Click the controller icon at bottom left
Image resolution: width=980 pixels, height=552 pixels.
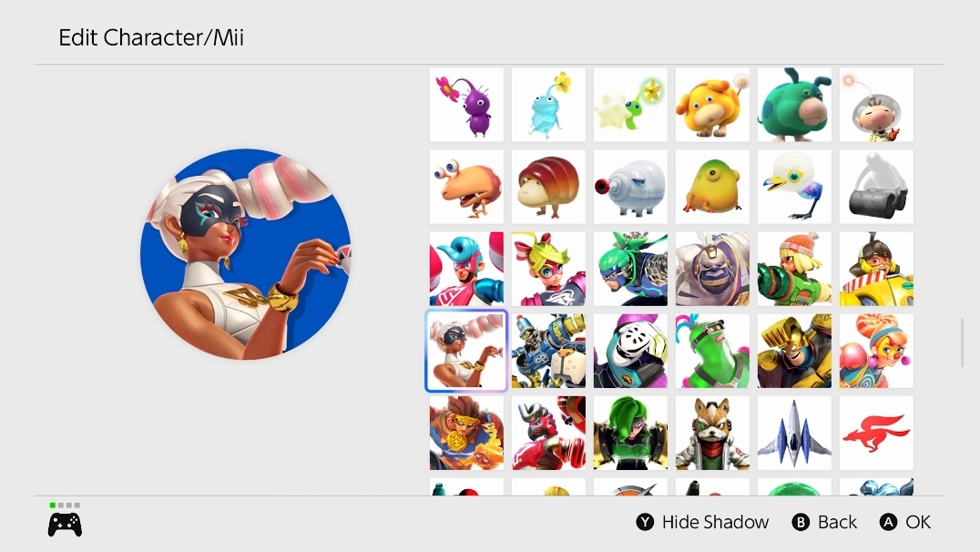pyautogui.click(x=65, y=525)
